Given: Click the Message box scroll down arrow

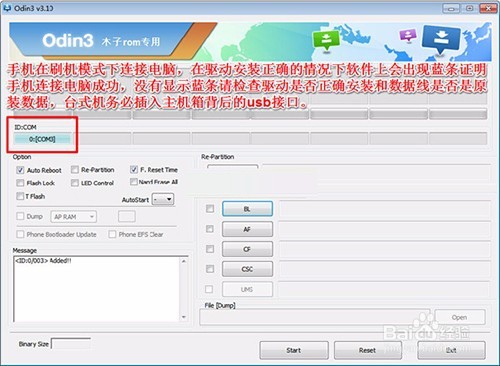Looking at the screenshot, I should [184, 317].
